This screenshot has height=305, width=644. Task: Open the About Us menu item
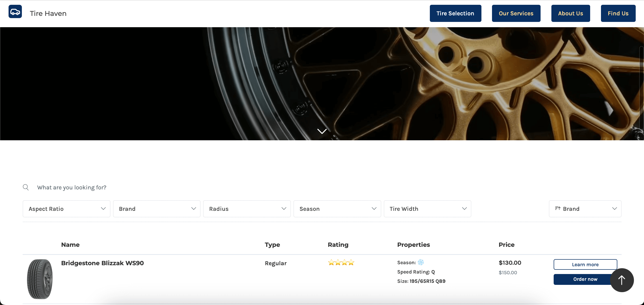[571, 13]
